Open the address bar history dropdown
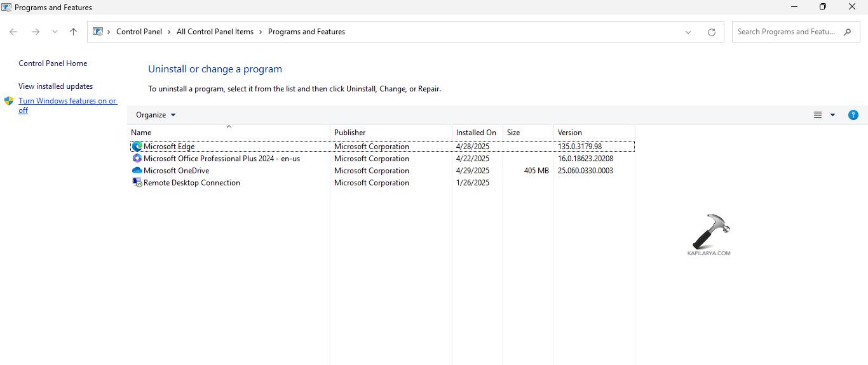Viewport: 868px width, 365px height. (688, 32)
